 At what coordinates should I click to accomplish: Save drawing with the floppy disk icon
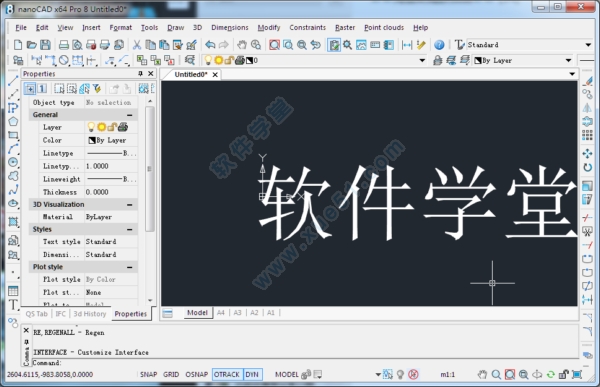tap(46, 45)
